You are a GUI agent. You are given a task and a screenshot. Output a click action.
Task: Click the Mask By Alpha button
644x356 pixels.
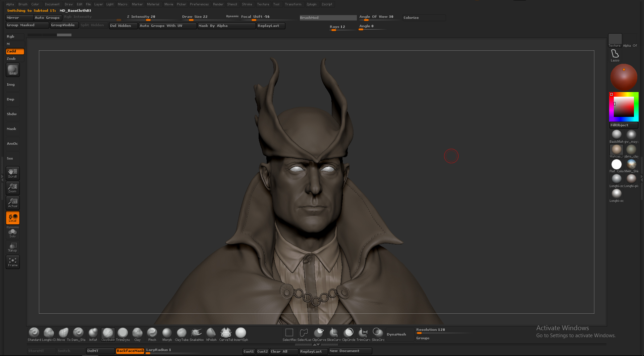(x=226, y=26)
